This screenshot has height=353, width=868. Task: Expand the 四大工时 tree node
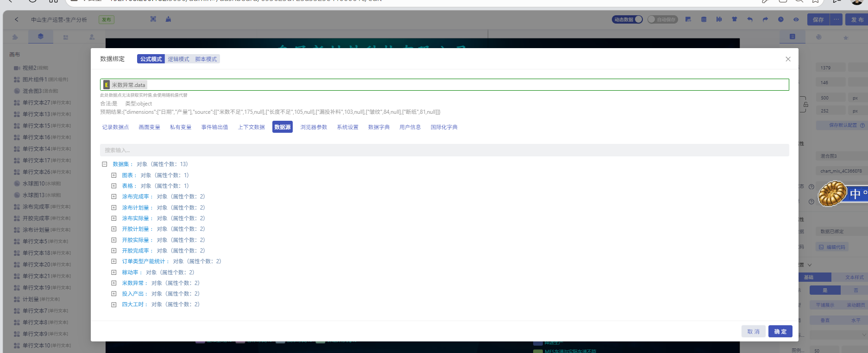pyautogui.click(x=113, y=304)
